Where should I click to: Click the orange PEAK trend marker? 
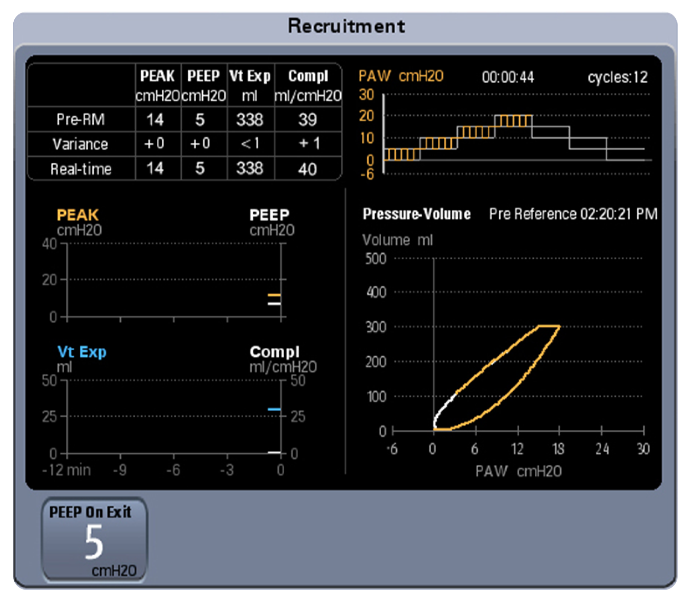(273, 295)
